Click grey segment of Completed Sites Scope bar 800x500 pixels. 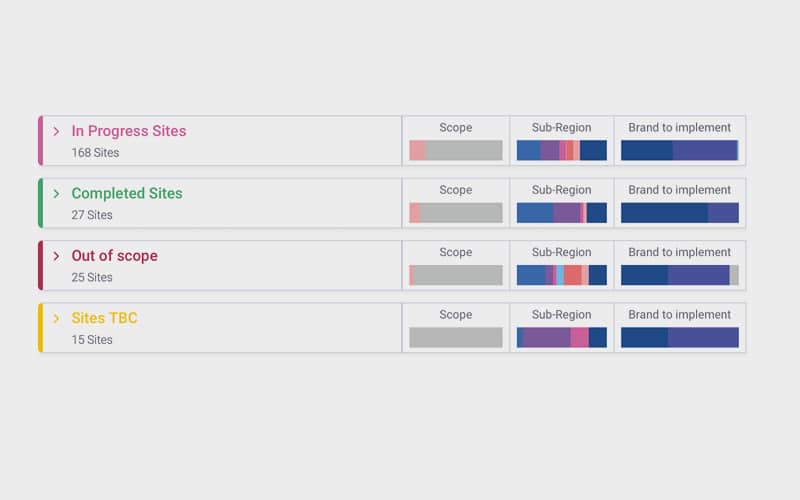pos(461,213)
